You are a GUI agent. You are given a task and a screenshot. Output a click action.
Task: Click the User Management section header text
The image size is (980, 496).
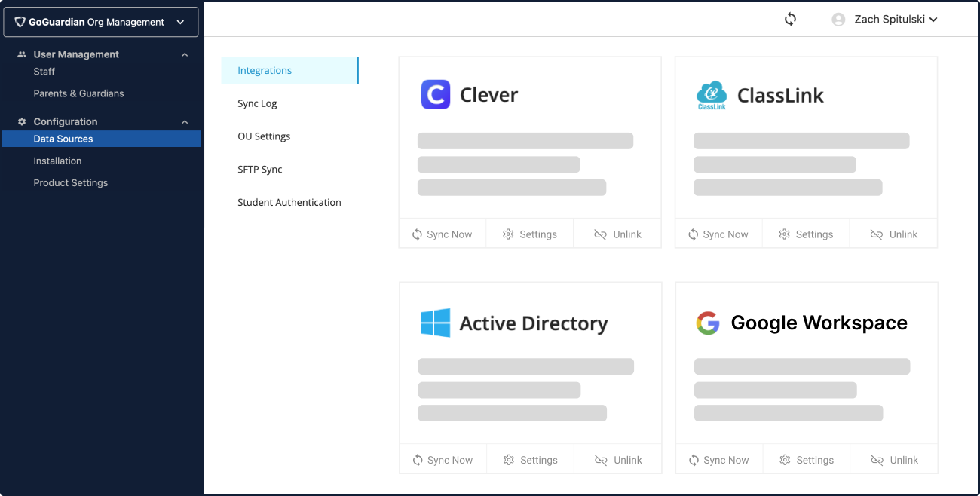pos(76,54)
